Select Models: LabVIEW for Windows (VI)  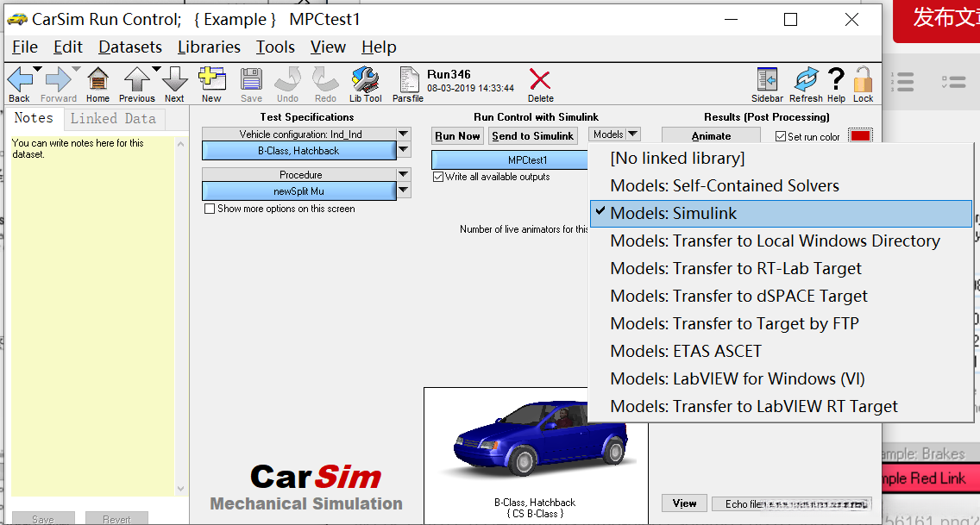(782, 379)
